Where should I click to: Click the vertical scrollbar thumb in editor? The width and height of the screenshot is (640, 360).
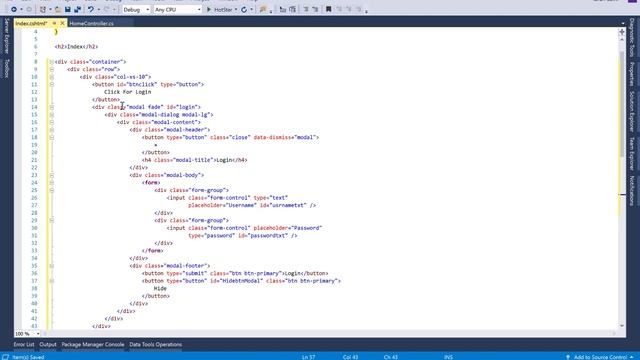[622, 104]
